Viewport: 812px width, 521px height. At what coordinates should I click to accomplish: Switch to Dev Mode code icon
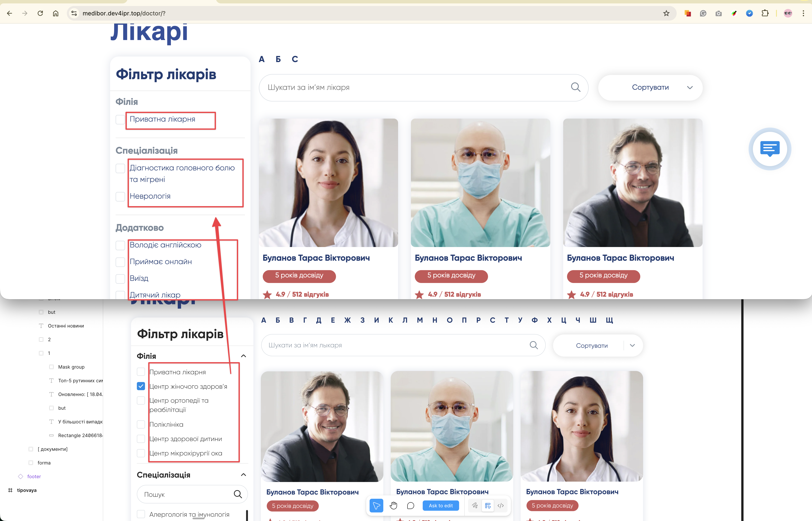tap(501, 505)
